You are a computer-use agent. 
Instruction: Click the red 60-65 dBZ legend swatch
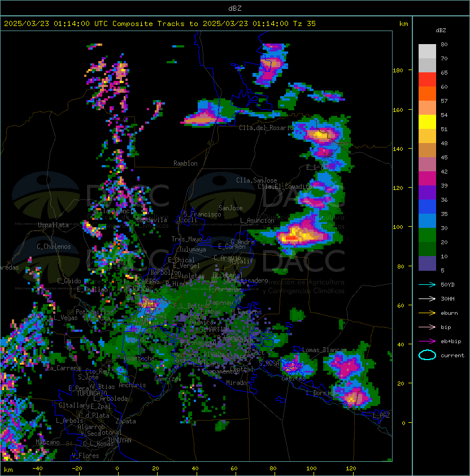(x=427, y=80)
